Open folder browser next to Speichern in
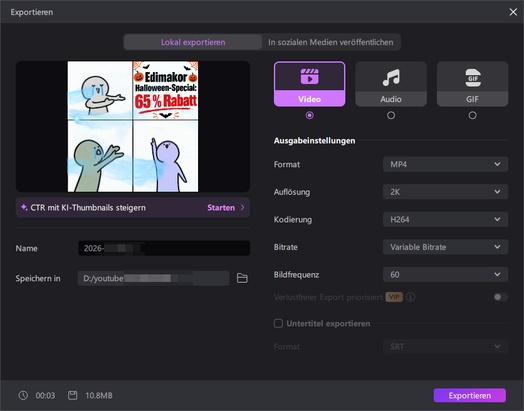This screenshot has height=411, width=524. pos(242,278)
